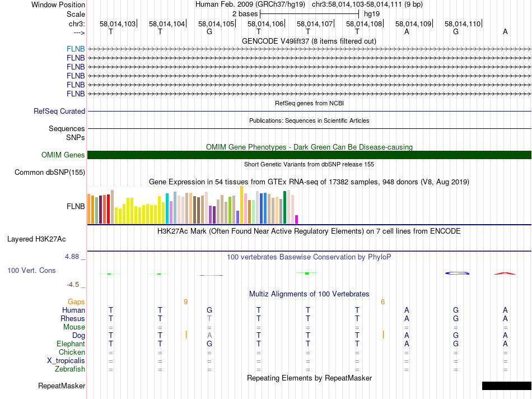This screenshot has height=399, width=532.
Task: Click the blue ring PhyloP conservation glyph
Action: click(x=457, y=273)
